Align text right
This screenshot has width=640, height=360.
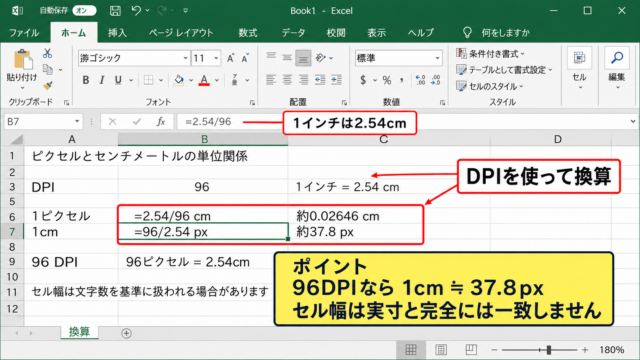click(303, 80)
